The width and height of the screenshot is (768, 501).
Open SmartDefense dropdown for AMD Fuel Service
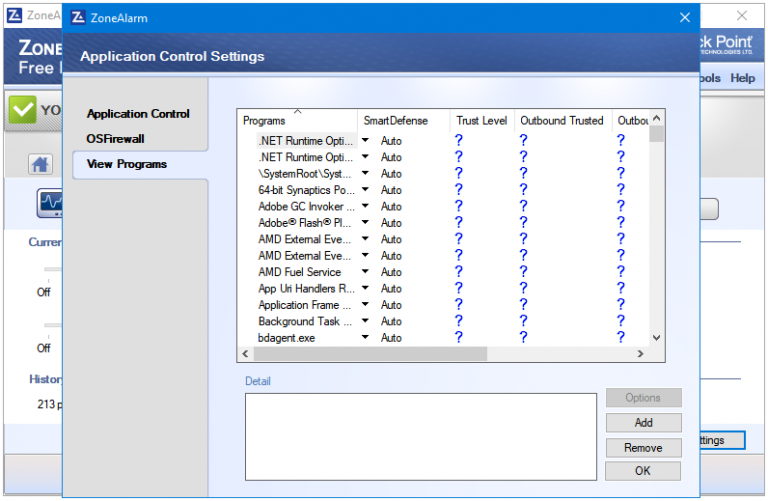tap(365, 271)
